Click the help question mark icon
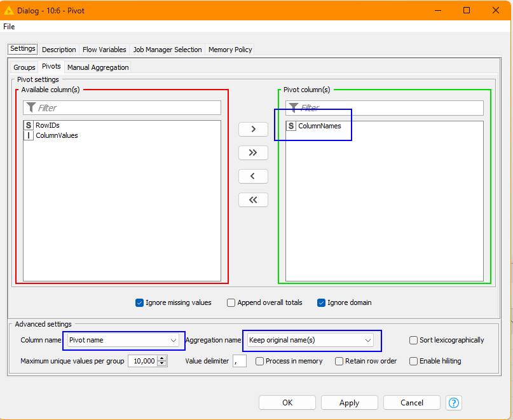Viewport: 513px width, 420px height. (x=454, y=403)
